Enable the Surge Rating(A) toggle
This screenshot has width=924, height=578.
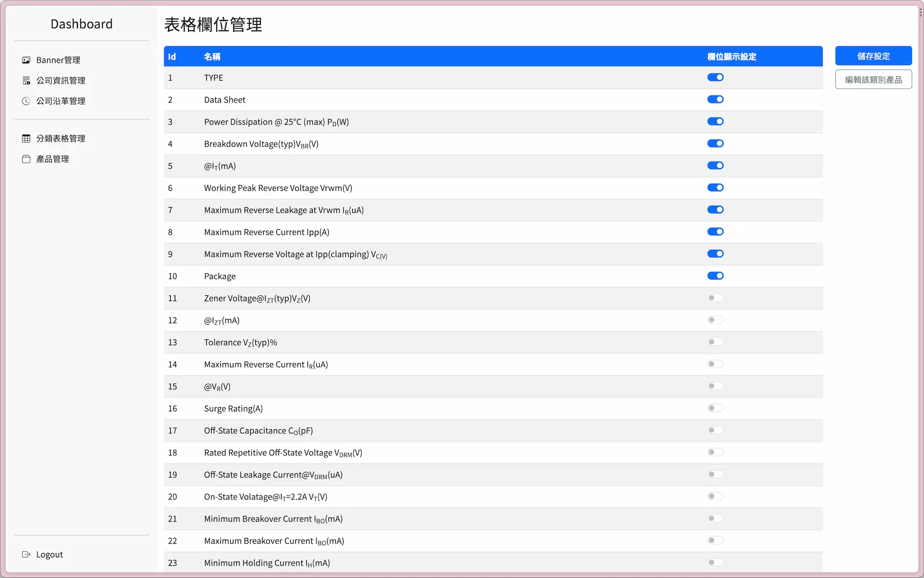tap(715, 408)
